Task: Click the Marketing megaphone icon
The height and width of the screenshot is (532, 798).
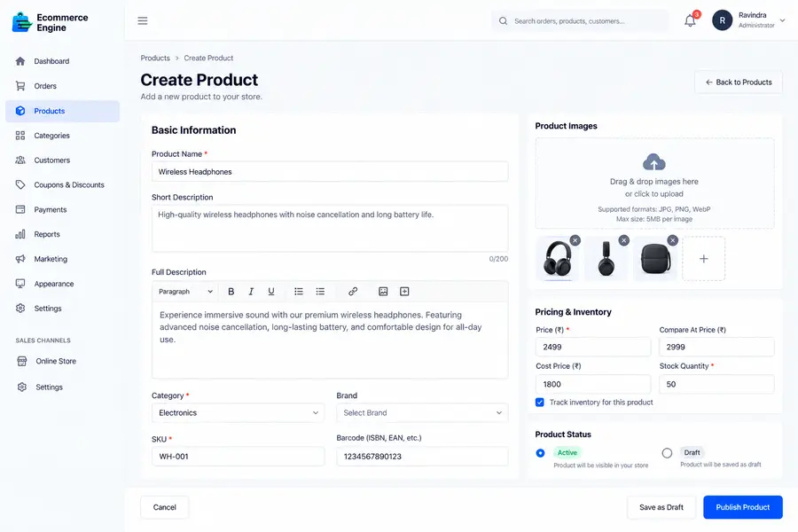Action: click(x=20, y=259)
